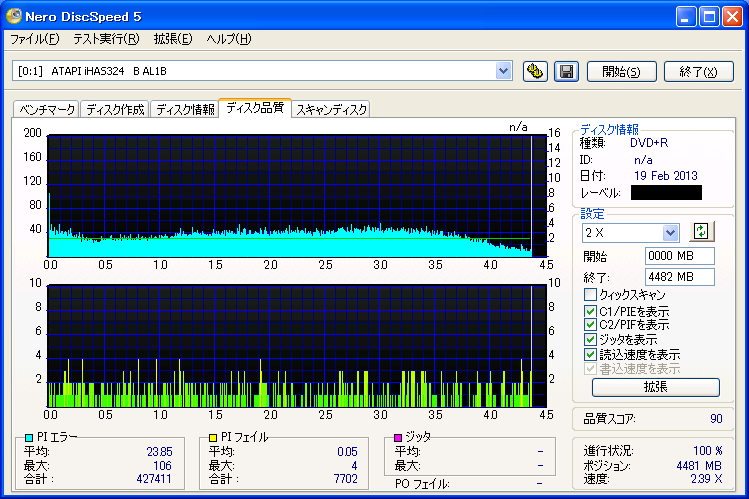
Task: Click the progress value 100 %
Action: click(707, 451)
